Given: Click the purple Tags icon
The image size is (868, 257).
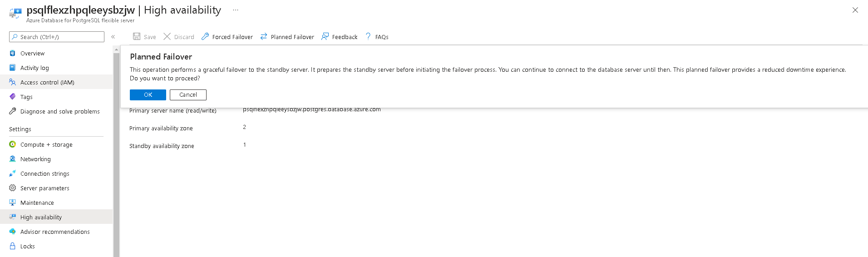Looking at the screenshot, I should tap(13, 97).
